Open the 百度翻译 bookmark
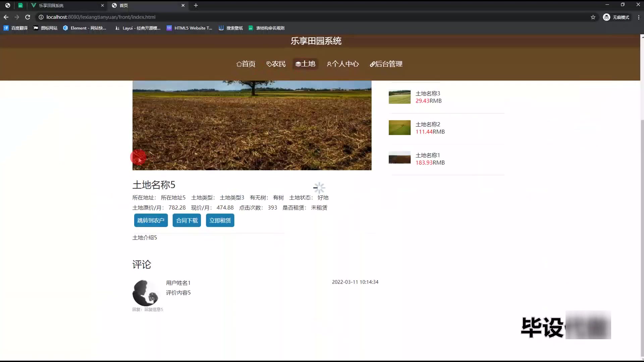 (x=16, y=28)
